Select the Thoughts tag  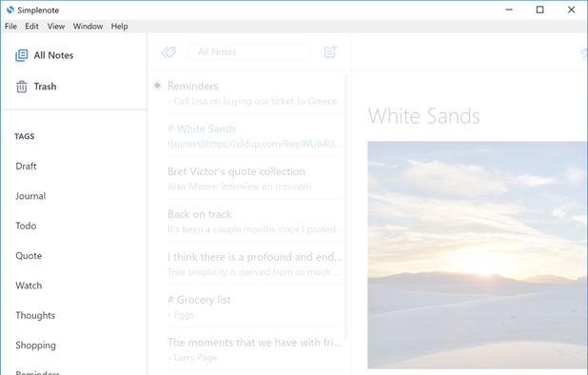[x=35, y=315]
